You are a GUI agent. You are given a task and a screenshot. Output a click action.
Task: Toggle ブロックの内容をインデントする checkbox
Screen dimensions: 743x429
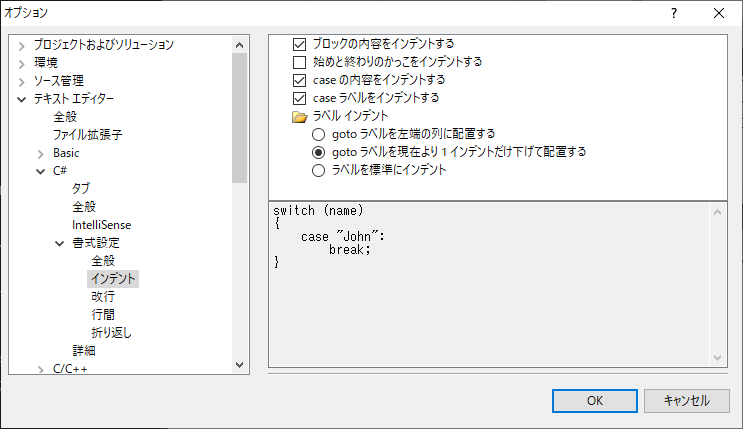point(300,44)
